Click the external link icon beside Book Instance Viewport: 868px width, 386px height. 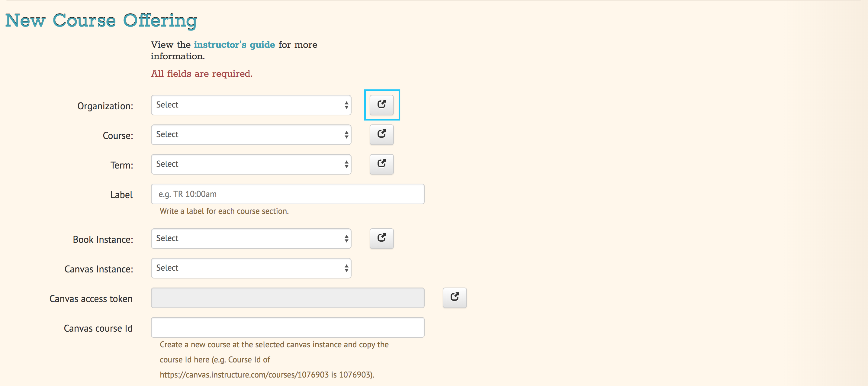381,238
